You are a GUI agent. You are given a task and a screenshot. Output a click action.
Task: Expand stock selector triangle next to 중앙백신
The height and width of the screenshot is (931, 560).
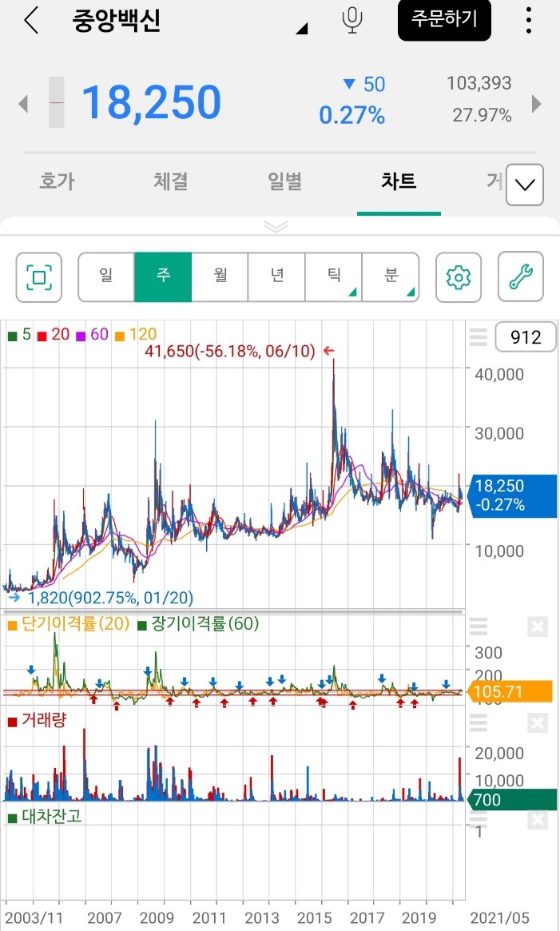pyautogui.click(x=302, y=27)
